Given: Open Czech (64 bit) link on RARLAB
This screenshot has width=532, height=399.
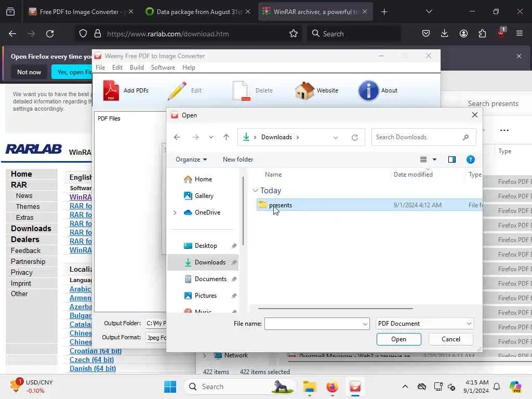Looking at the screenshot, I should pos(91,360).
